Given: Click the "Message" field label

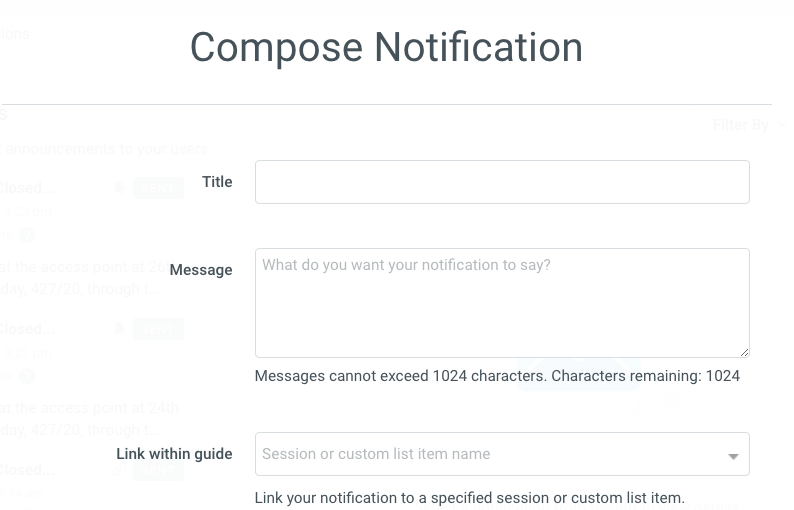Looking at the screenshot, I should click(201, 270).
